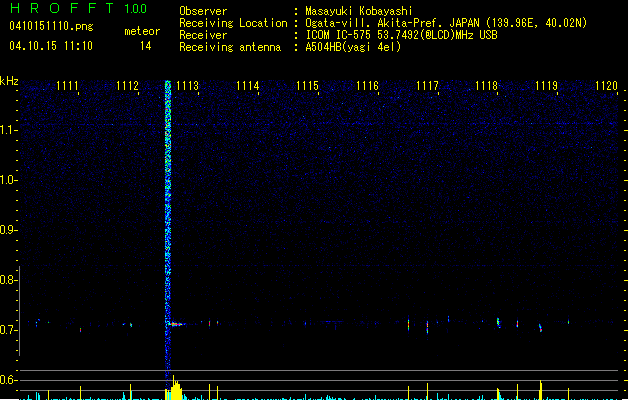Click the 1117 time axis marker
Viewport: 629px width, 400px height.
tap(427, 86)
